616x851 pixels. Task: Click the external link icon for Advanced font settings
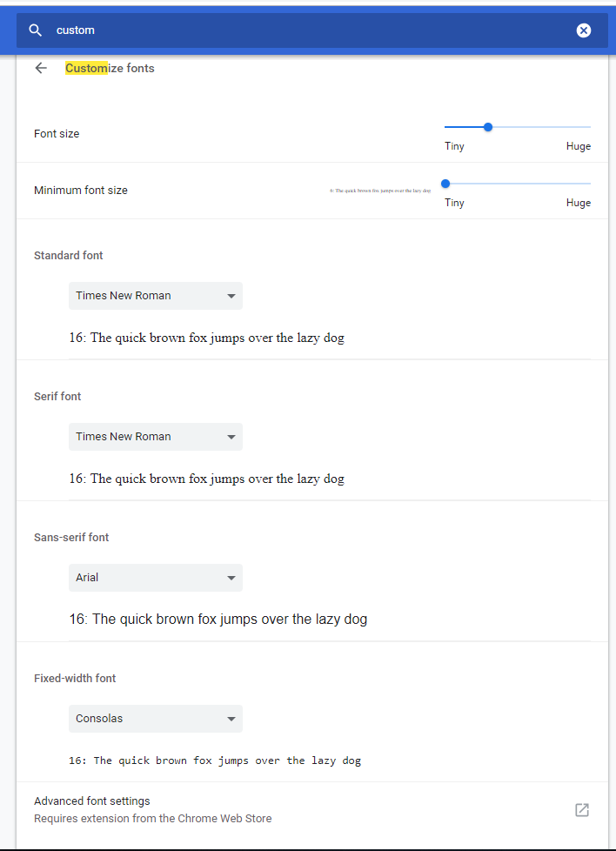click(581, 809)
